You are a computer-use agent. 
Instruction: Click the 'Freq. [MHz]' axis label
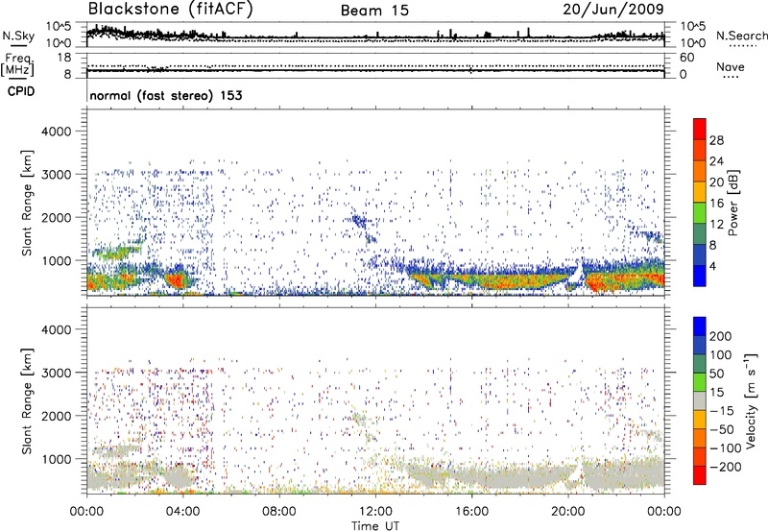point(17,65)
